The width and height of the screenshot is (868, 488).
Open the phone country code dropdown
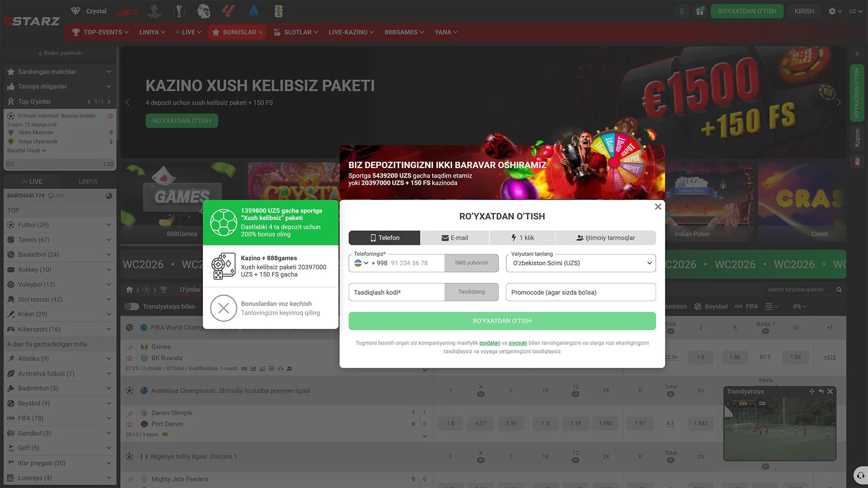[361, 263]
